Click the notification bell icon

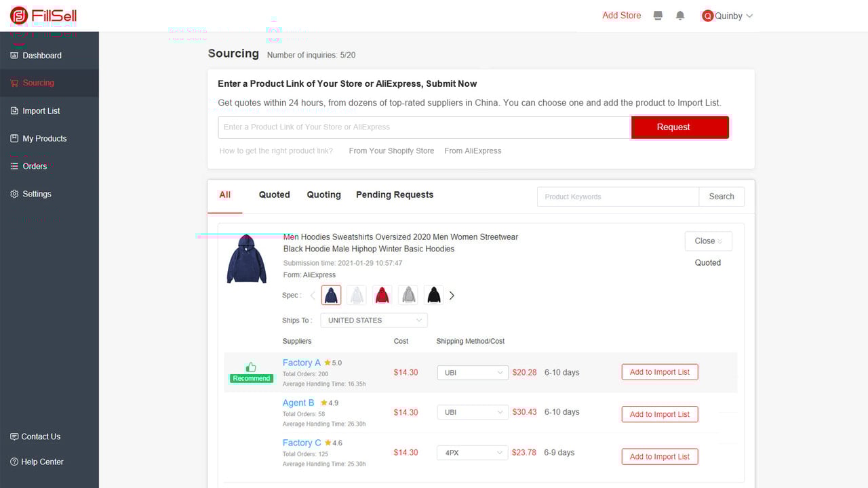(680, 16)
